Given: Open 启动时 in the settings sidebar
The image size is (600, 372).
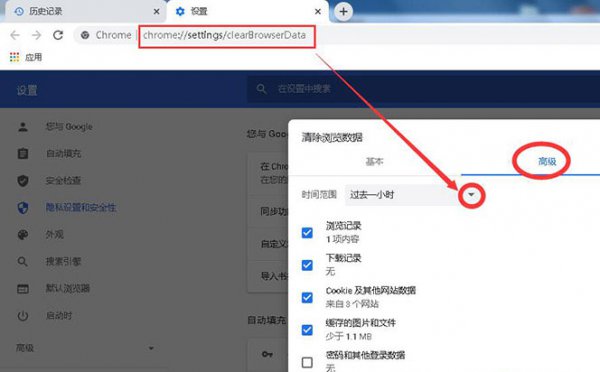Looking at the screenshot, I should tap(59, 316).
